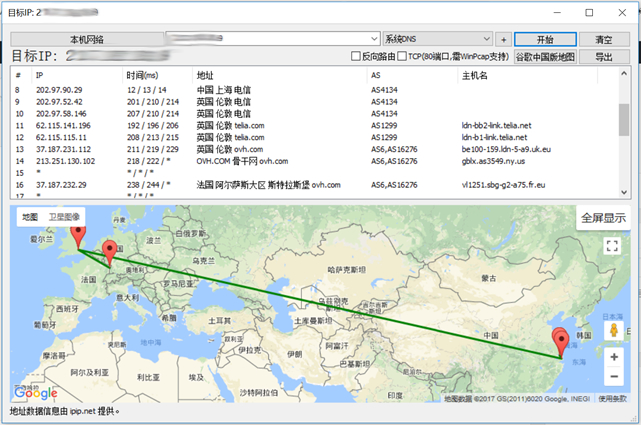Click the Google logo on map
641x425 pixels.
(36, 393)
